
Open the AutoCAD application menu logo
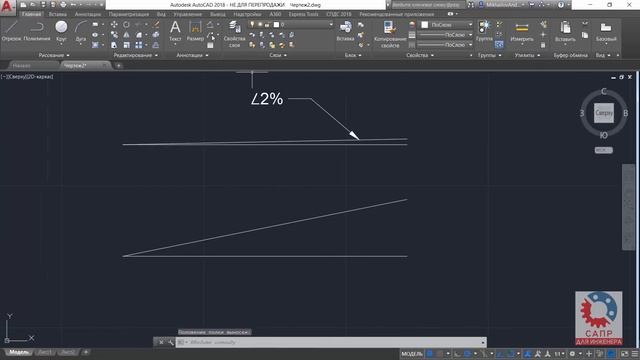pyautogui.click(x=7, y=7)
